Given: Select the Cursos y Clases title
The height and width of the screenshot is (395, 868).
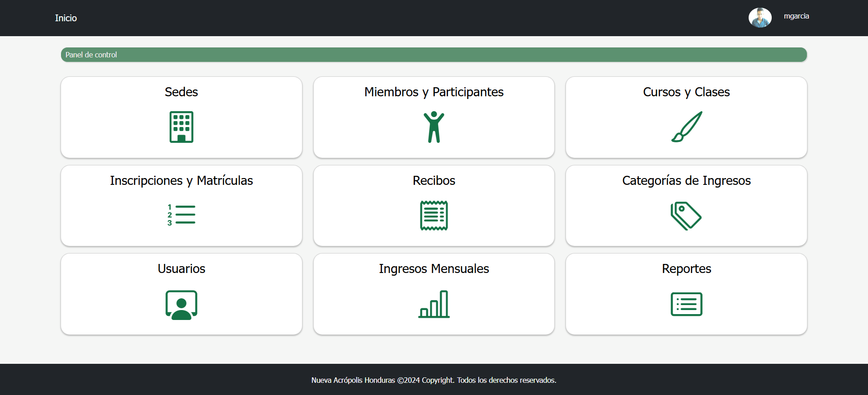Looking at the screenshot, I should coord(686,92).
